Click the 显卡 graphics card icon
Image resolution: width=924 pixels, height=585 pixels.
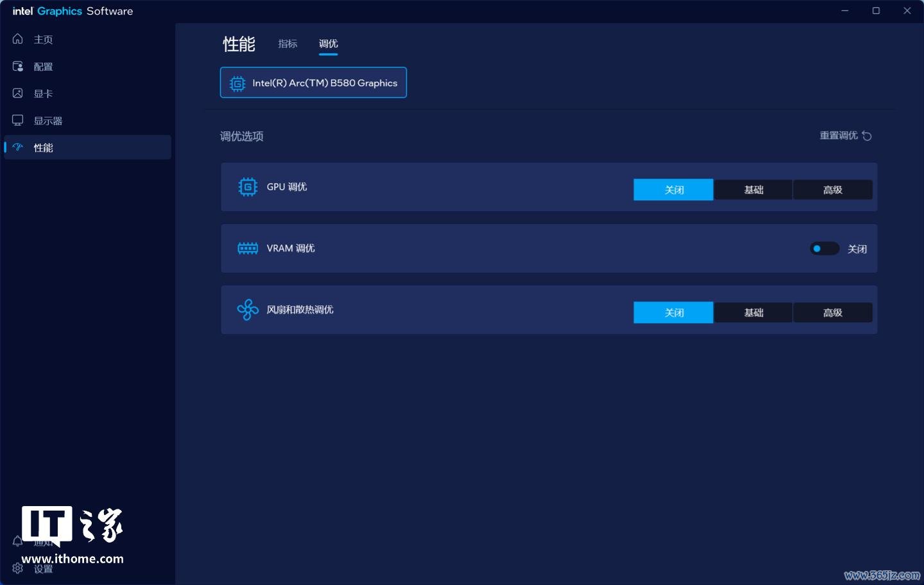[18, 93]
